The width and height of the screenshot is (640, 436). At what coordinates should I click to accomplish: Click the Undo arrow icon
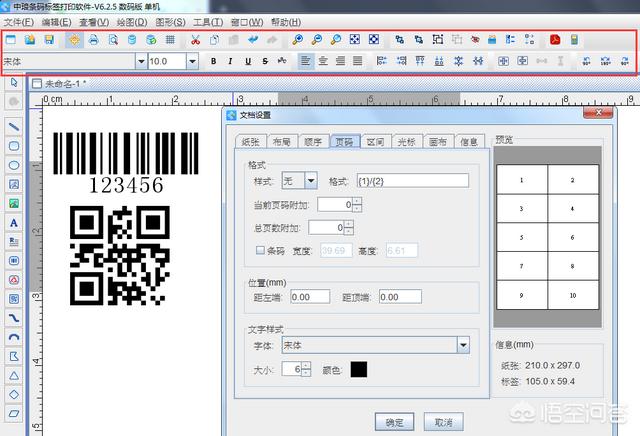pyautogui.click(x=253, y=40)
